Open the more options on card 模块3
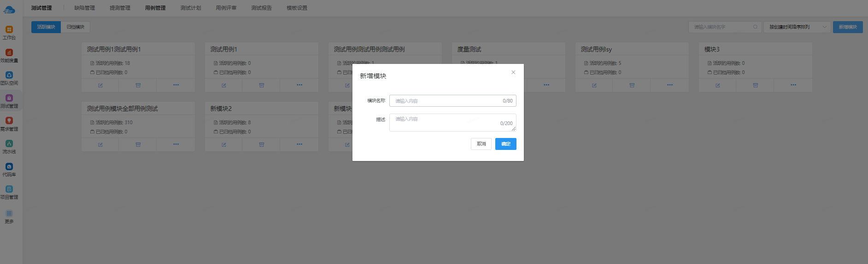Screen dimensions: 868x264 [793, 85]
